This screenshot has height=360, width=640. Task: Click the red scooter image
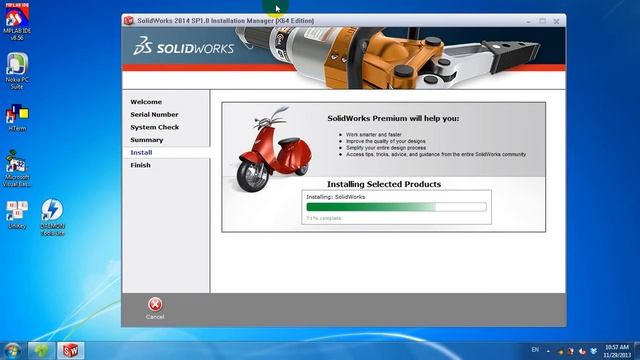tap(274, 149)
